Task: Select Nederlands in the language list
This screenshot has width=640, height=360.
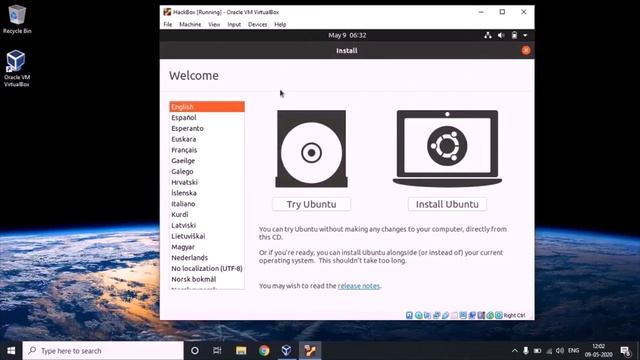Action: point(207,258)
